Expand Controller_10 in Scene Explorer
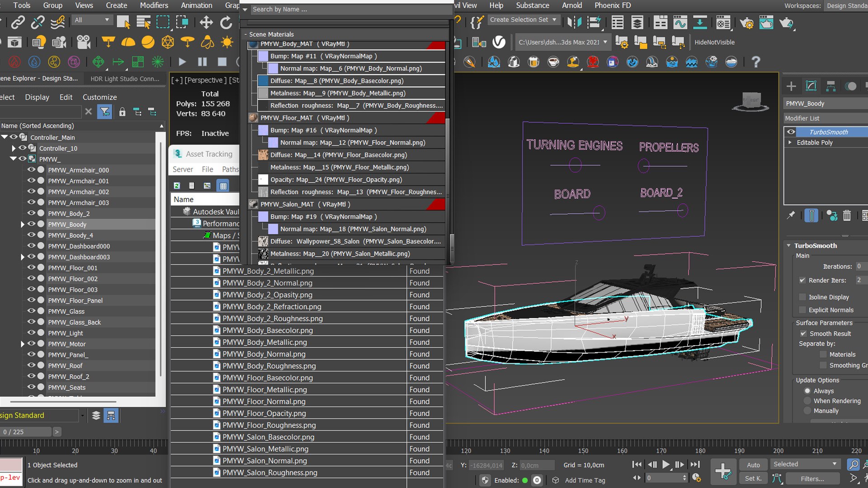 (13, 148)
